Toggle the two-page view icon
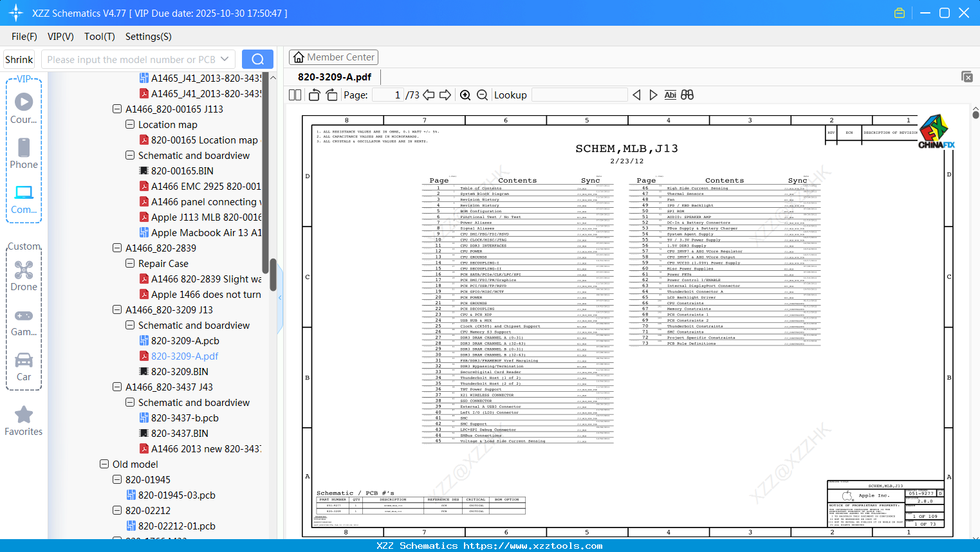 tap(295, 95)
